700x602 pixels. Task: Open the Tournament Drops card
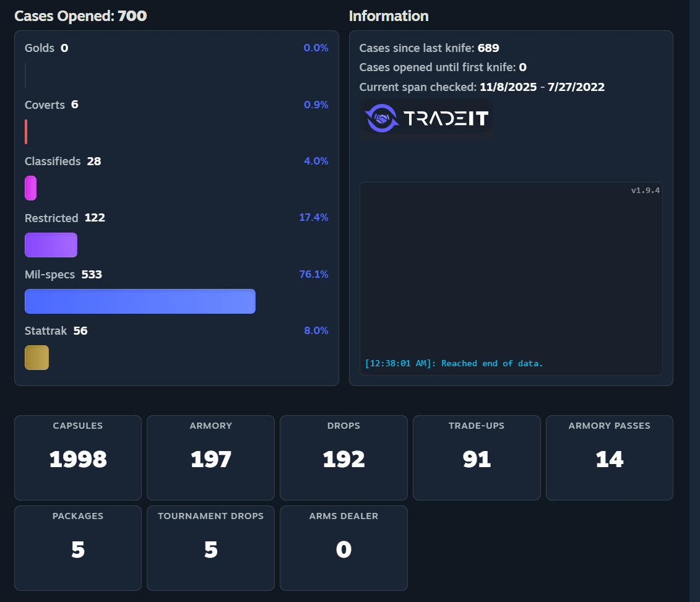[x=210, y=548]
